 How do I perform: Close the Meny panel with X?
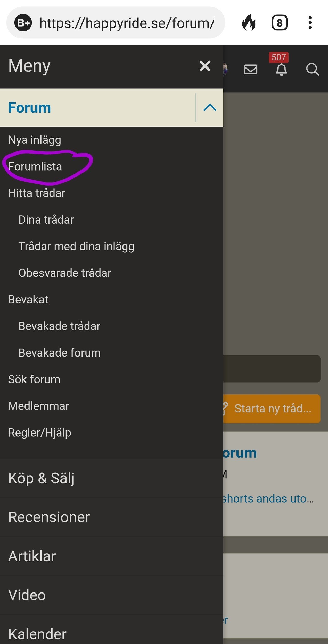click(205, 66)
